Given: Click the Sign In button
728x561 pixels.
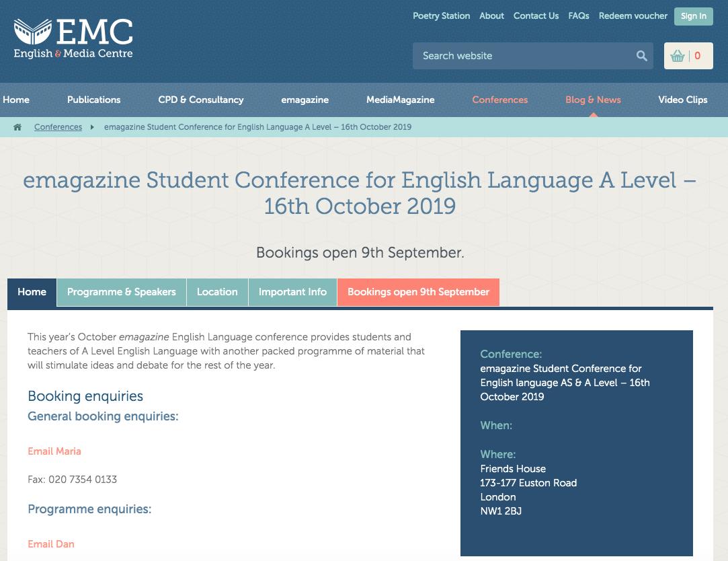Looking at the screenshot, I should (x=693, y=16).
